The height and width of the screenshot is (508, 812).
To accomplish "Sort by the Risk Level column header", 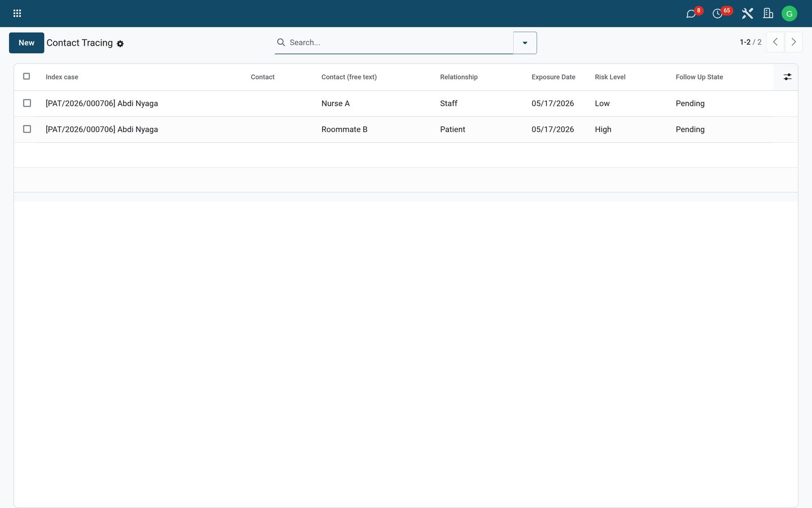I will (610, 77).
